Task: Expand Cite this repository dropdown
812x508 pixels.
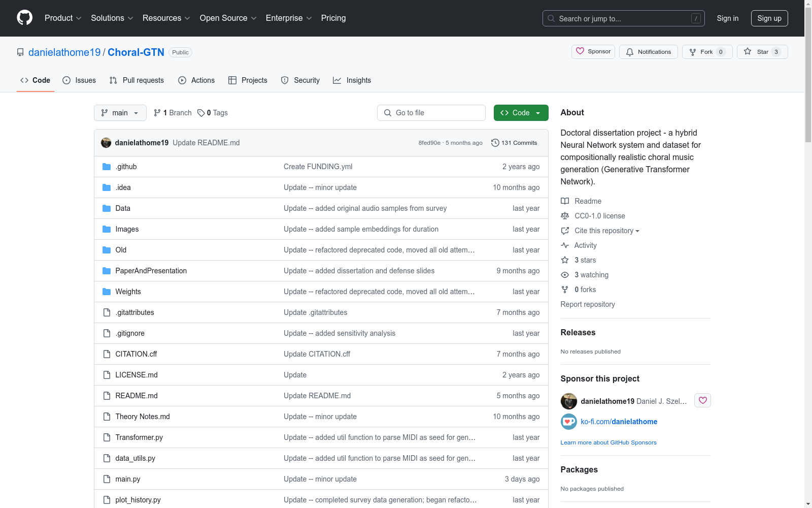Action: (x=606, y=231)
